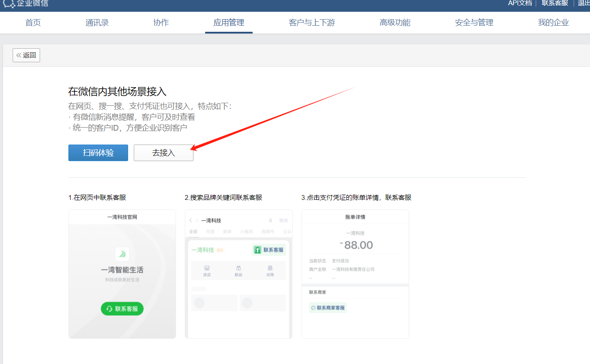Image resolution: width=590 pixels, height=364 pixels.
Task: Switch to the 通讯录 tab
Action: (x=97, y=23)
